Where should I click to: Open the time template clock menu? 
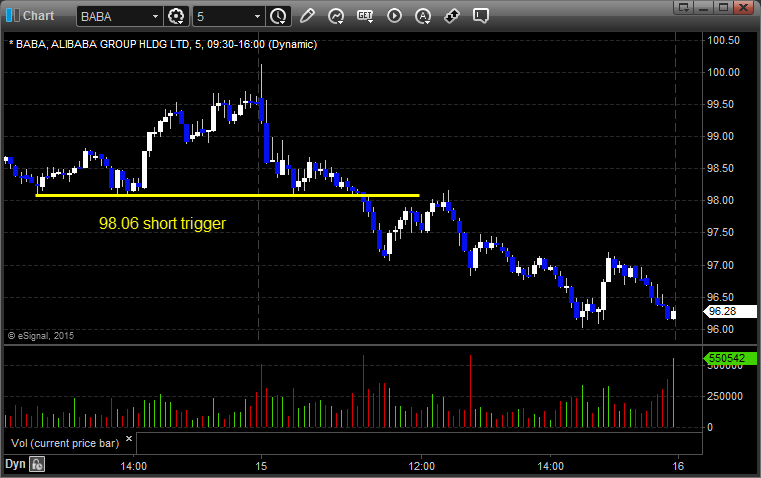coord(279,16)
